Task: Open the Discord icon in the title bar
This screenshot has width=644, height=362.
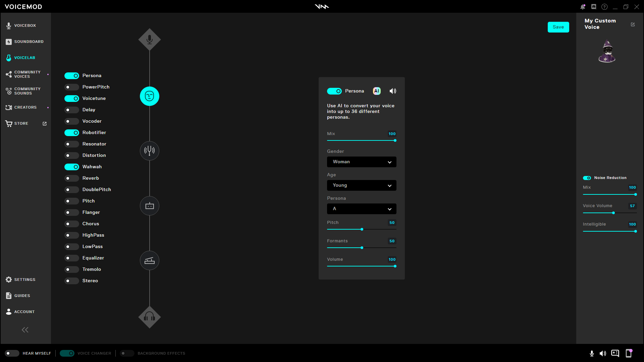Action: coord(593,6)
